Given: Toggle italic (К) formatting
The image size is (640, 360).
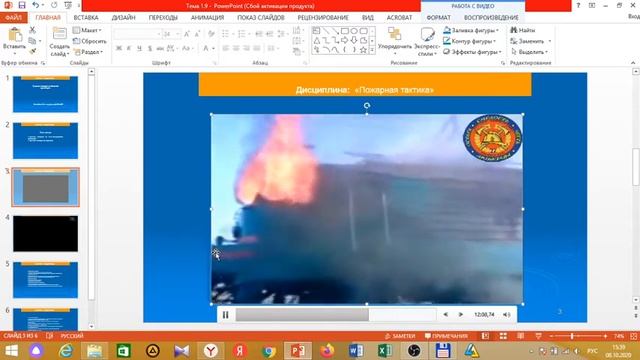Looking at the screenshot, I should [x=129, y=48].
